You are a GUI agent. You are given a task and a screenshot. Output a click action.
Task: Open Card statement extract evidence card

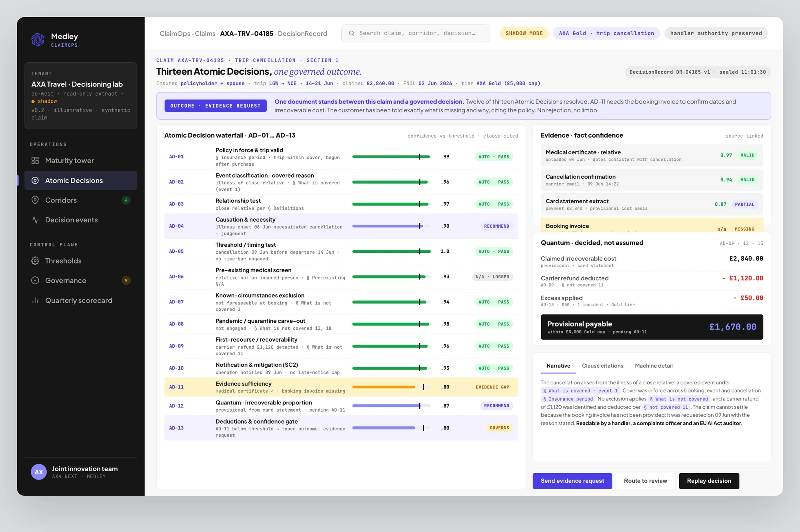point(652,204)
